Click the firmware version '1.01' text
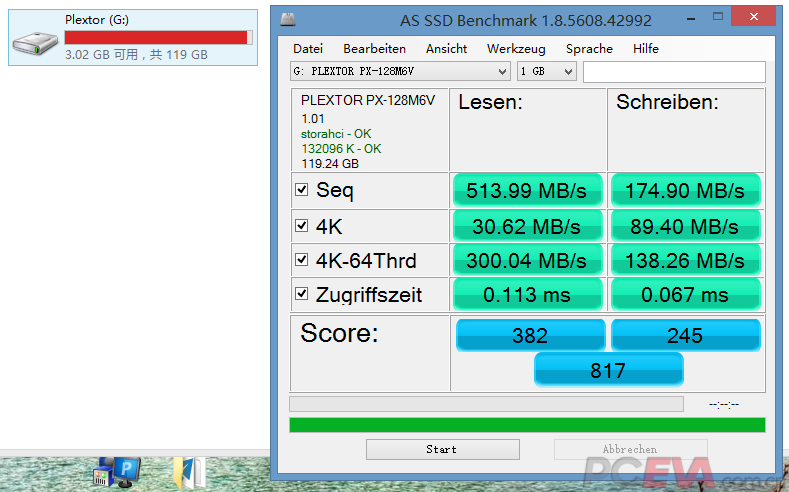 [312, 119]
